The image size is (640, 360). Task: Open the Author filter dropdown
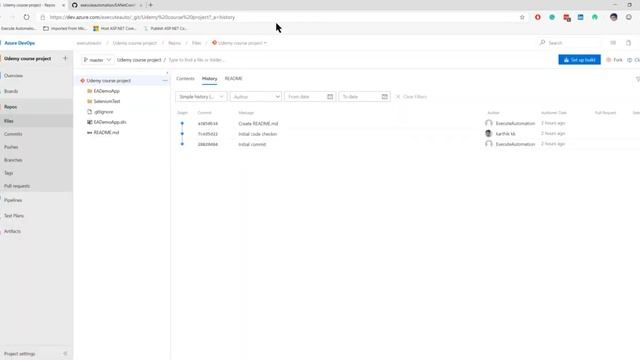pos(256,97)
